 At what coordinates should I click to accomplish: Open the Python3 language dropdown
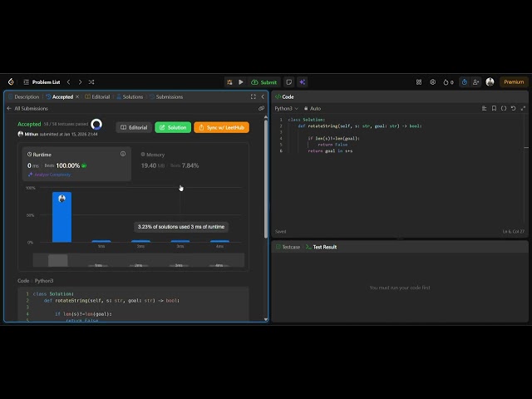pyautogui.click(x=285, y=108)
